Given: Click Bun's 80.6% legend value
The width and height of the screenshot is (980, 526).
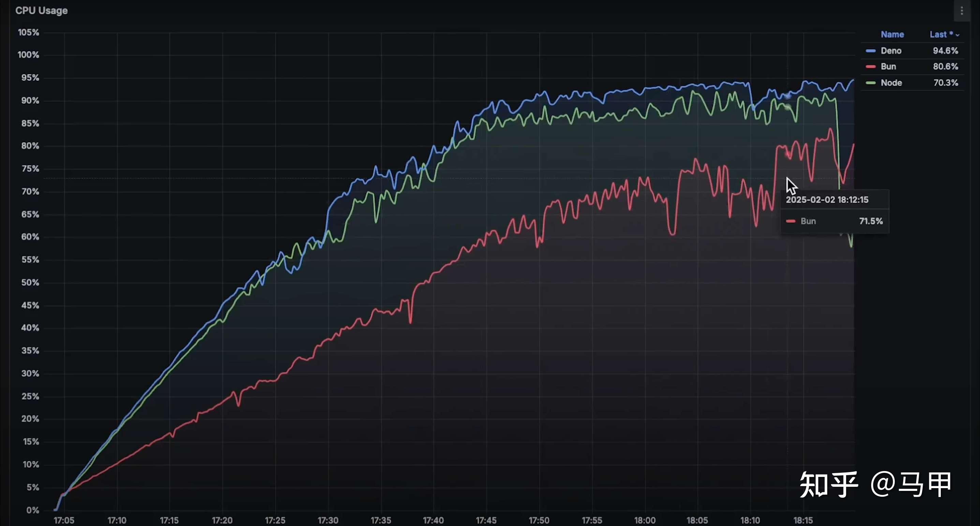Looking at the screenshot, I should [x=945, y=67].
